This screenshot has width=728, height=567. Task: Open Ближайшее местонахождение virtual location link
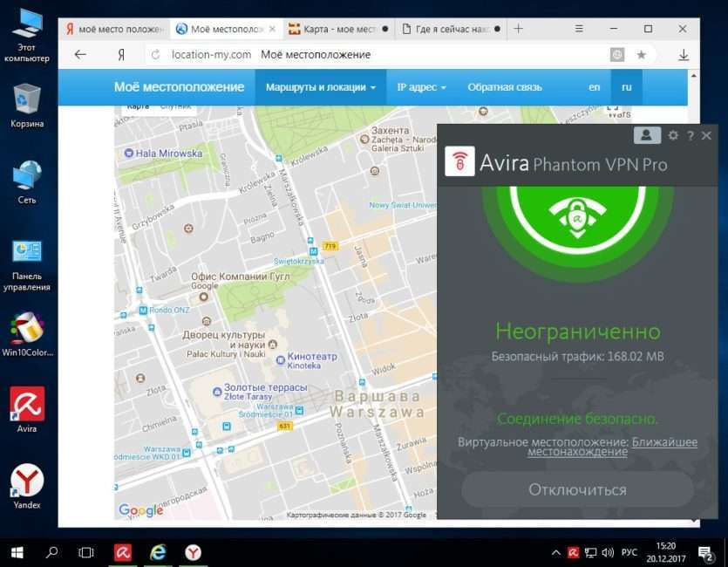612,447
